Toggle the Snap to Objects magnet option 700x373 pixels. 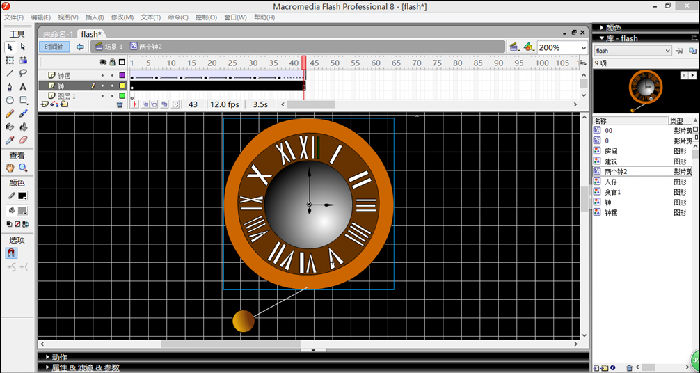[12, 253]
